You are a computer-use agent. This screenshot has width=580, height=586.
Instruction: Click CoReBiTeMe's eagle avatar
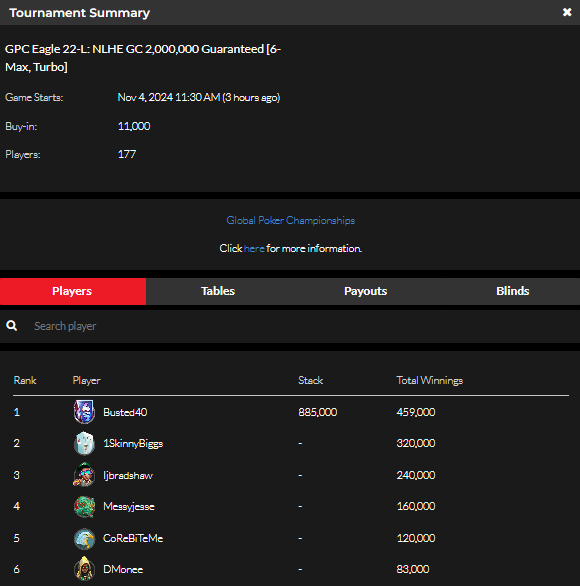tap(84, 538)
